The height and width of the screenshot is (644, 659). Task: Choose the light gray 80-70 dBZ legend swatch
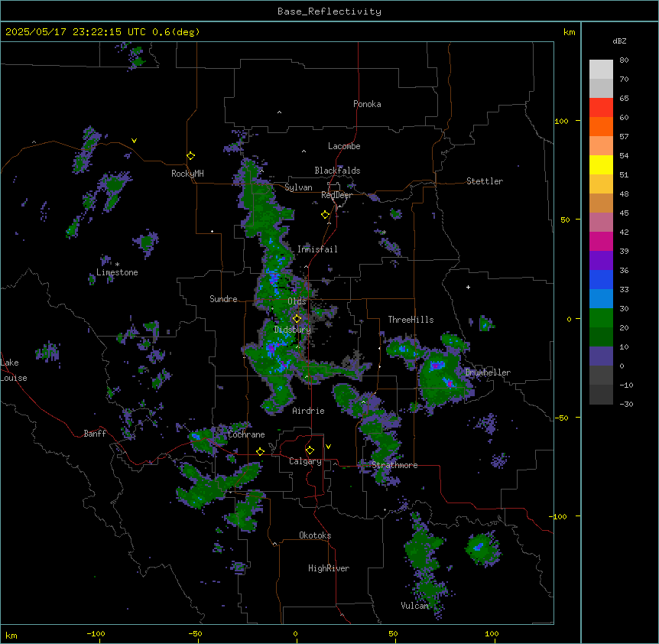601,70
